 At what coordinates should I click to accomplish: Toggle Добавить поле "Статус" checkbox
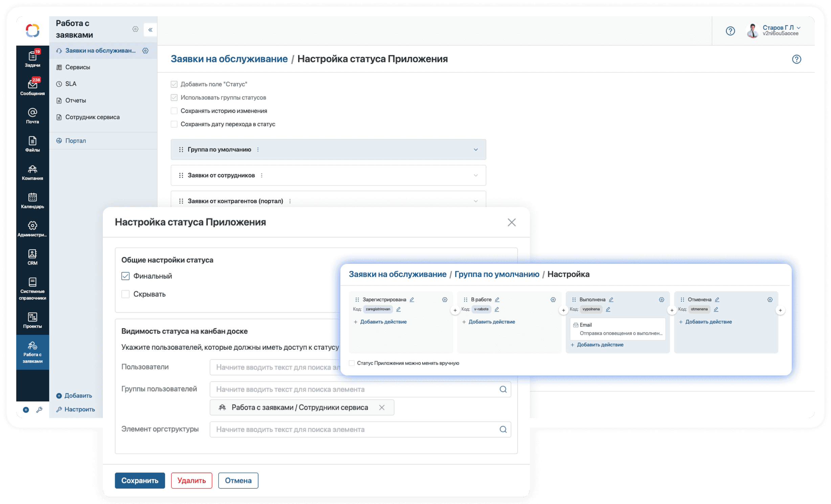(174, 84)
